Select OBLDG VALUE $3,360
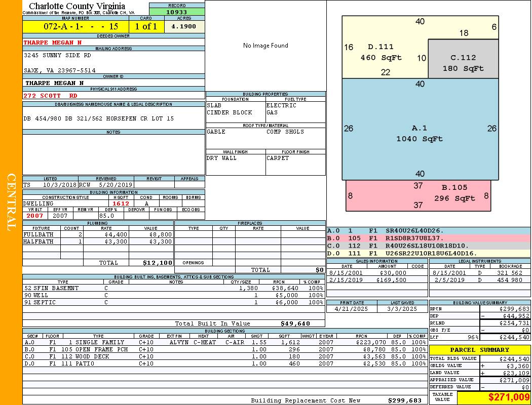This screenshot has width=532, height=405. point(518,366)
